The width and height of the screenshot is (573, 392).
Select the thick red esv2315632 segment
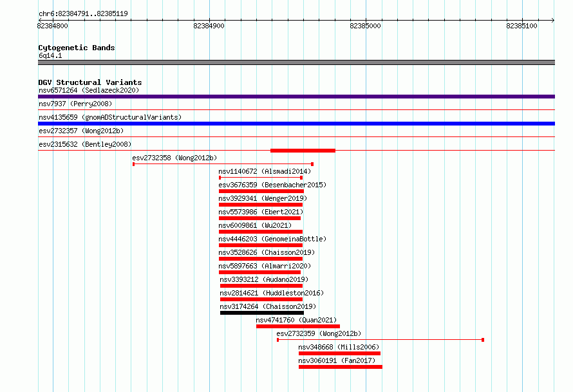[303, 151]
